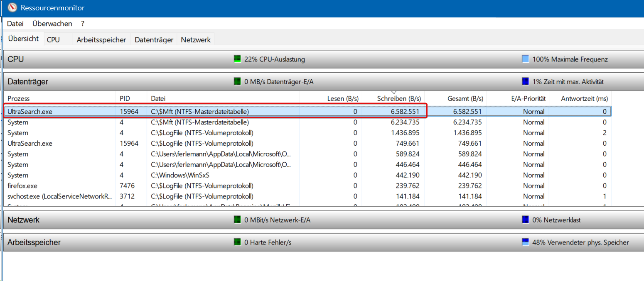Switch to the Datenträger tab

[154, 40]
